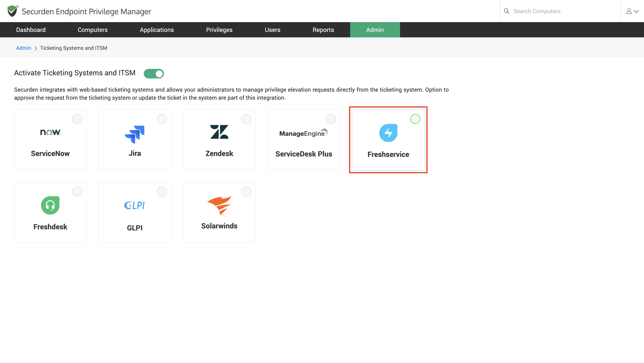The width and height of the screenshot is (644, 363).
Task: Click the Zendesk label
Action: (x=219, y=153)
